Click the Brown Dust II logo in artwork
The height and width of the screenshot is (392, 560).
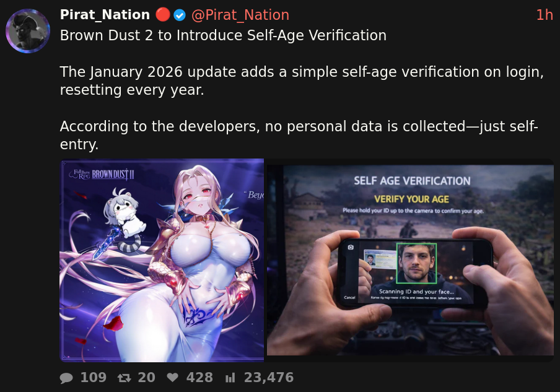pos(102,174)
